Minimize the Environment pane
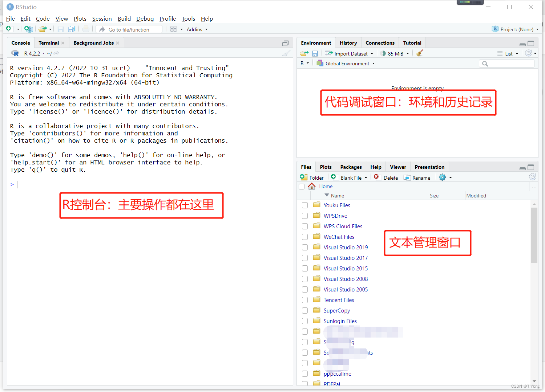Screen dimensions: 545x392 click(522, 44)
